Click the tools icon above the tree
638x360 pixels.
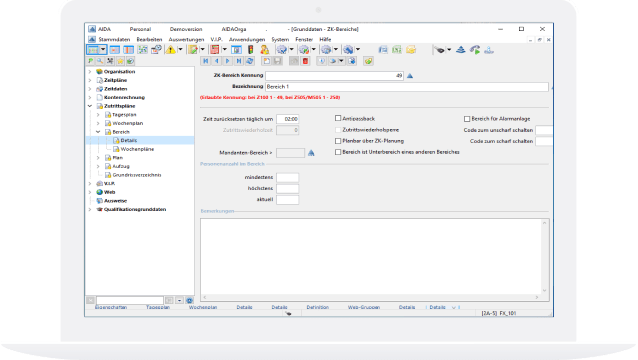[110, 61]
